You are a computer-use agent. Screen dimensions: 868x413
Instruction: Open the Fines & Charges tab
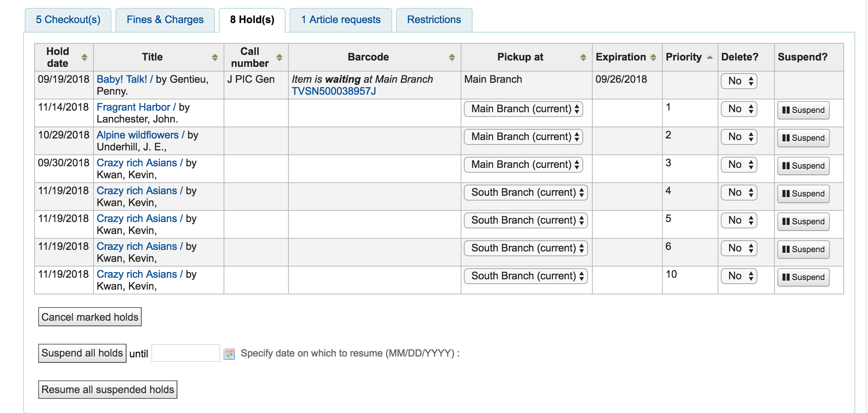(x=165, y=20)
